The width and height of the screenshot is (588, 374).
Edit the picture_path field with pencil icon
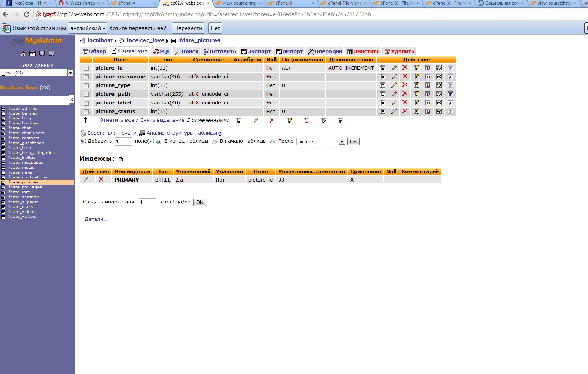click(394, 94)
